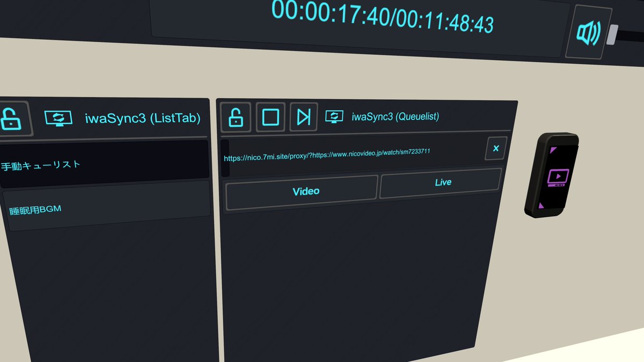Remove the nicovideo URL from queue
This screenshot has width=644, height=362.
point(496,148)
